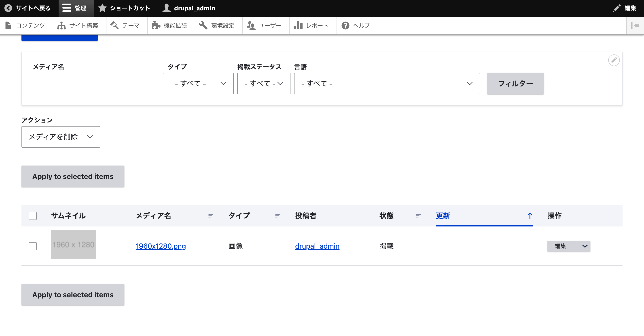Click the user account icon
The image size is (644, 336).
tap(167, 8)
